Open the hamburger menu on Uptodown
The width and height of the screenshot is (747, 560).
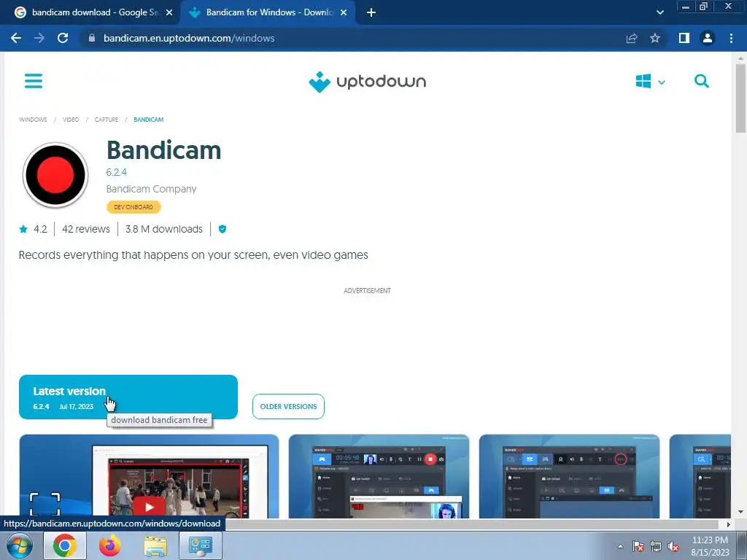coord(34,81)
